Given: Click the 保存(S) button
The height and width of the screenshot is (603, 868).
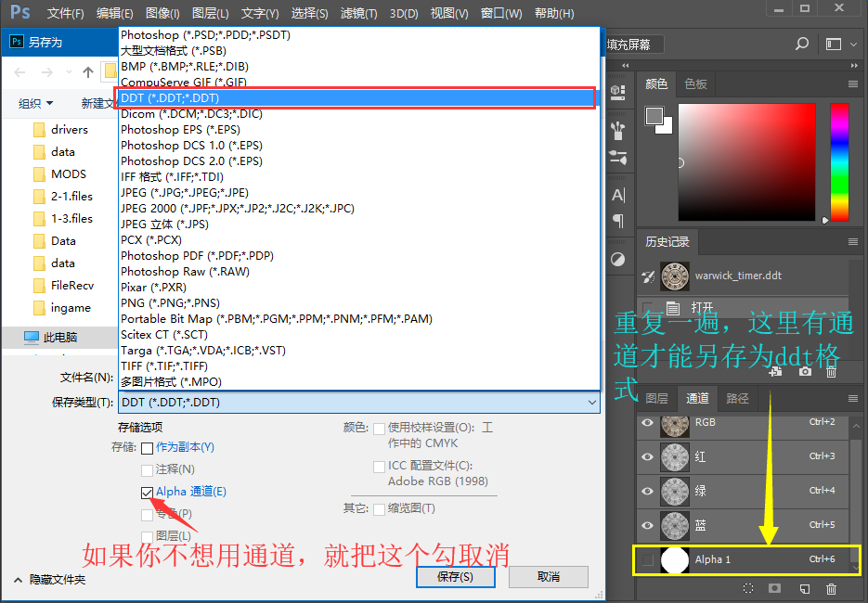Looking at the screenshot, I should 455,577.
